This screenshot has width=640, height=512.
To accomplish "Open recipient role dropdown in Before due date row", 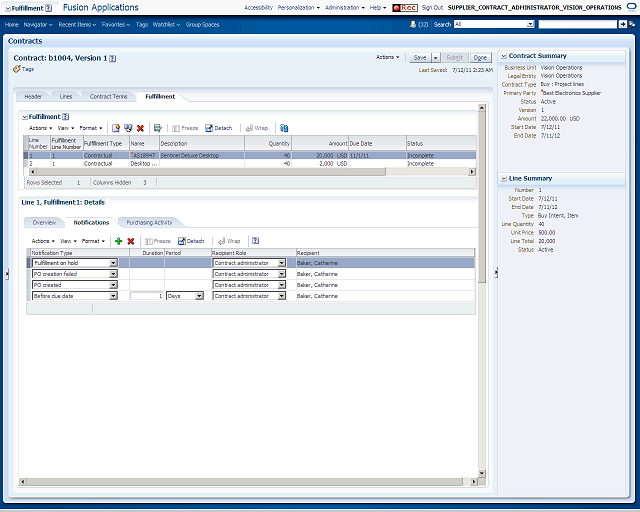I will pyautogui.click(x=282, y=296).
